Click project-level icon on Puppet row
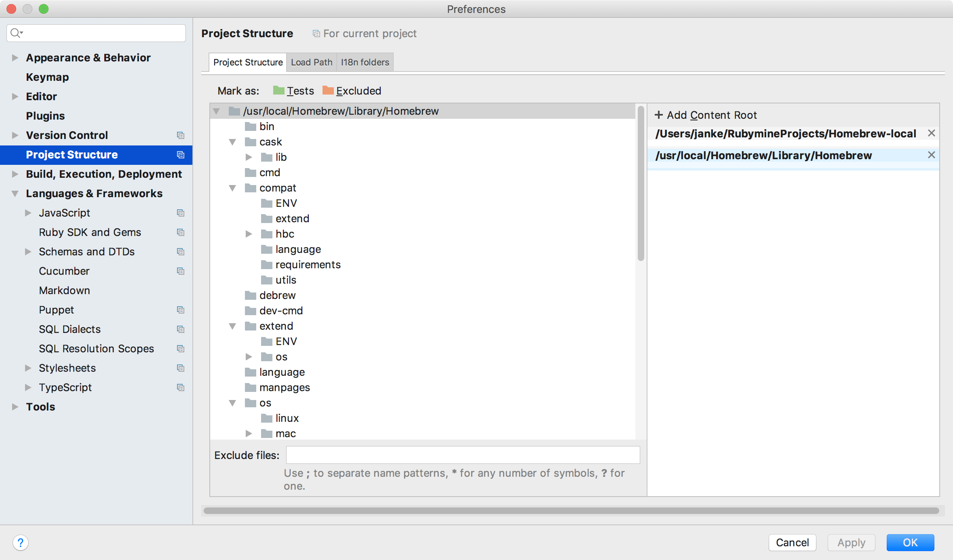953x560 pixels. tap(181, 310)
